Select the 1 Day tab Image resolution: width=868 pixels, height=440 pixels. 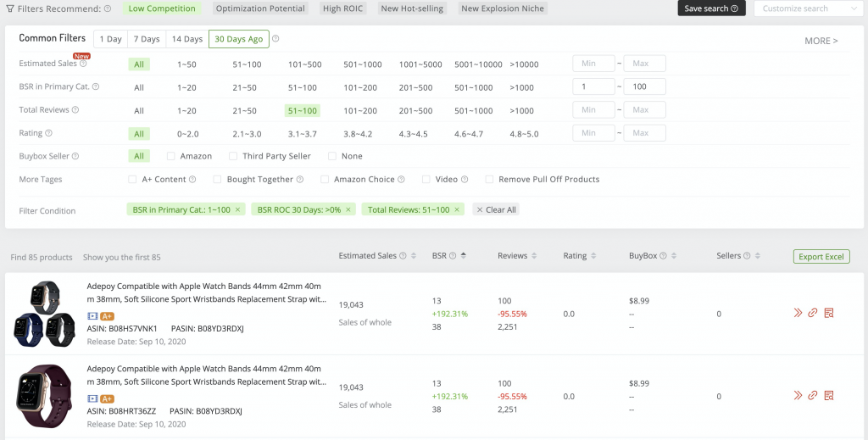[111, 39]
